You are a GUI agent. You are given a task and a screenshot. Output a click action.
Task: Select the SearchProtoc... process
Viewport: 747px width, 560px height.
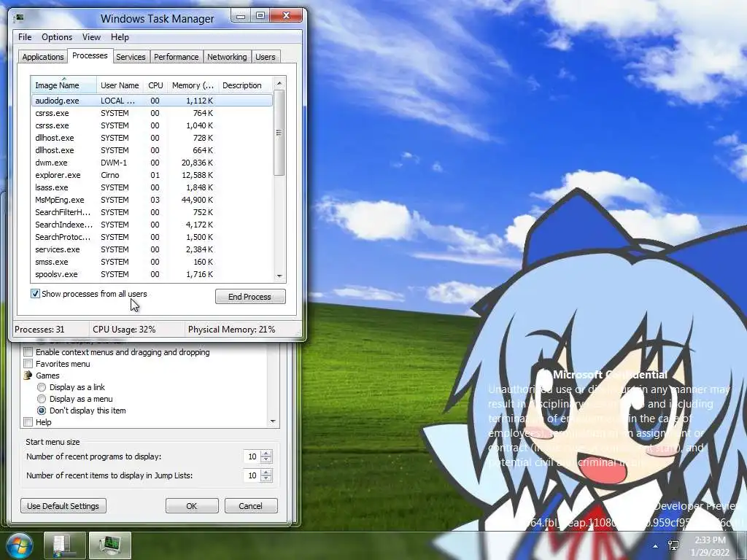[x=152, y=237]
